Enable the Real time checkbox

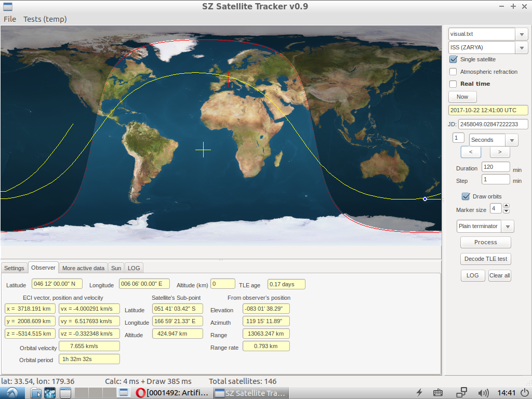tap(453, 84)
